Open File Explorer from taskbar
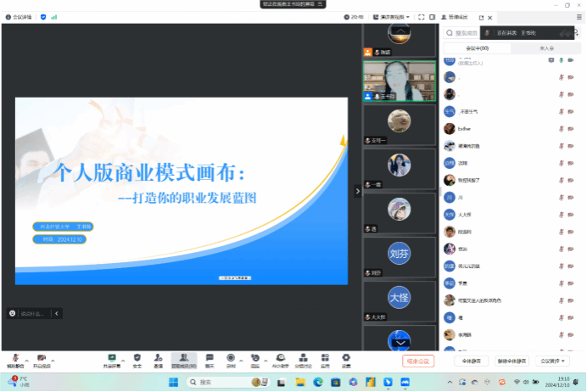The height and width of the screenshot is (392, 587). click(300, 382)
